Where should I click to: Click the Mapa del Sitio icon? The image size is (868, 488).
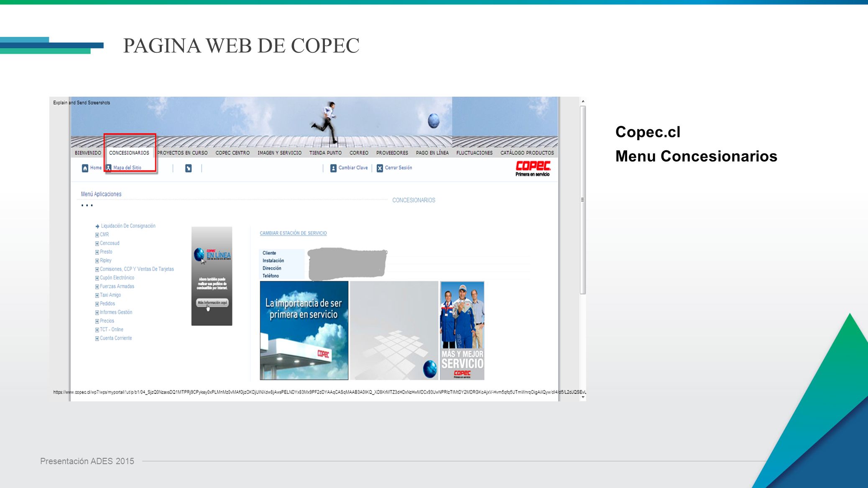pyautogui.click(x=108, y=168)
